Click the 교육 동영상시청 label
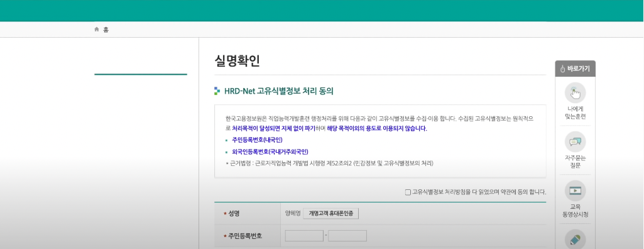This screenshot has height=249, width=644. click(x=575, y=211)
